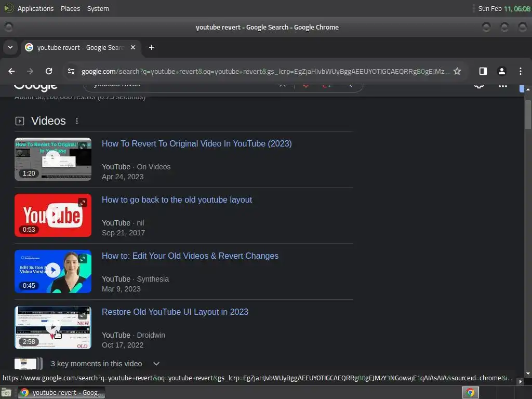This screenshot has width=532, height=399.
Task: Click the taskbar youtube revert Chrome window button
Action: (61, 393)
